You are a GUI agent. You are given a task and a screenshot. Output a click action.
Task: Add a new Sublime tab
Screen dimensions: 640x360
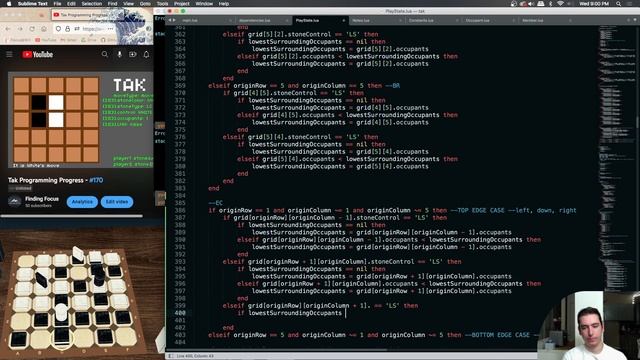629,20
